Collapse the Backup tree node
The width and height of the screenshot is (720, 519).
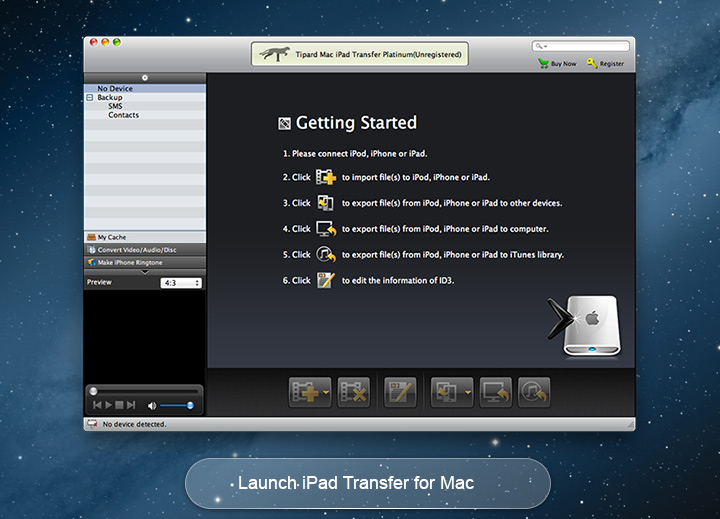(90, 97)
